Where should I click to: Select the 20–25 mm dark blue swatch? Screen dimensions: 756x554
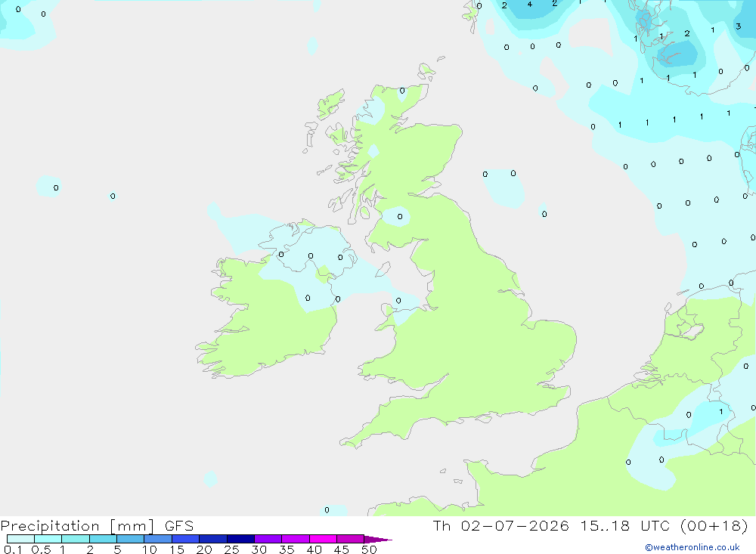point(213,539)
